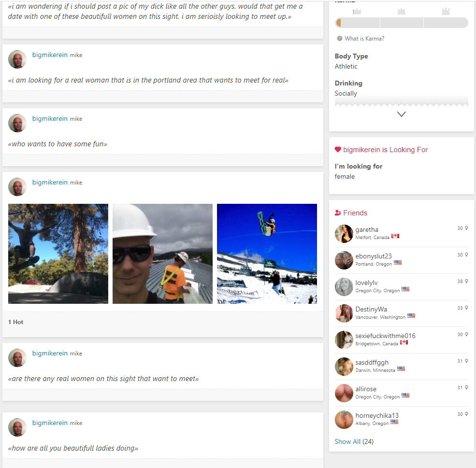This screenshot has height=468, width=476.
Task: Click the US flag next to Portland, Oregon
Action: tap(398, 263)
